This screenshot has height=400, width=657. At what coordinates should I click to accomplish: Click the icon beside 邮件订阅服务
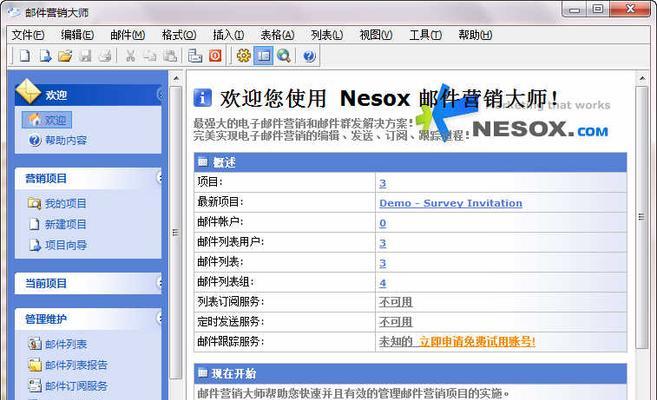point(35,385)
